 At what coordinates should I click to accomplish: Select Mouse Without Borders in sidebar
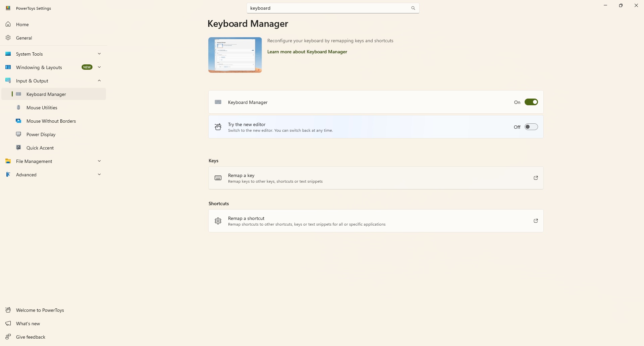click(x=54, y=121)
